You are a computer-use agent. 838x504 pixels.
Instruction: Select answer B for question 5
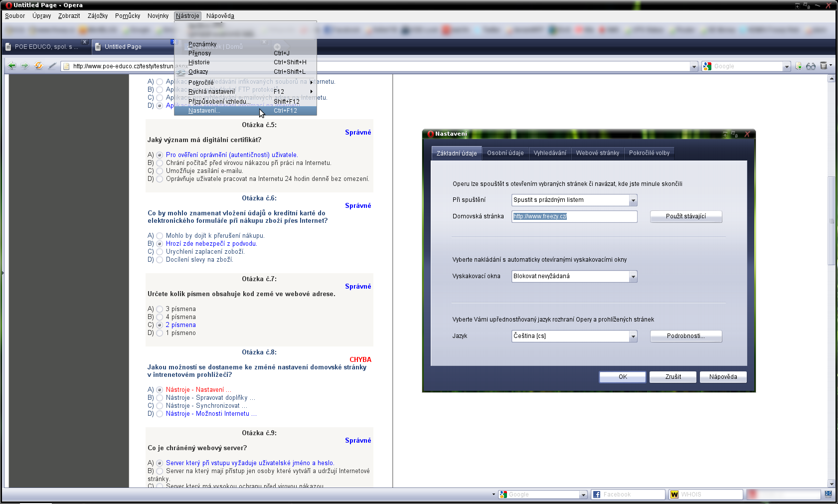160,163
